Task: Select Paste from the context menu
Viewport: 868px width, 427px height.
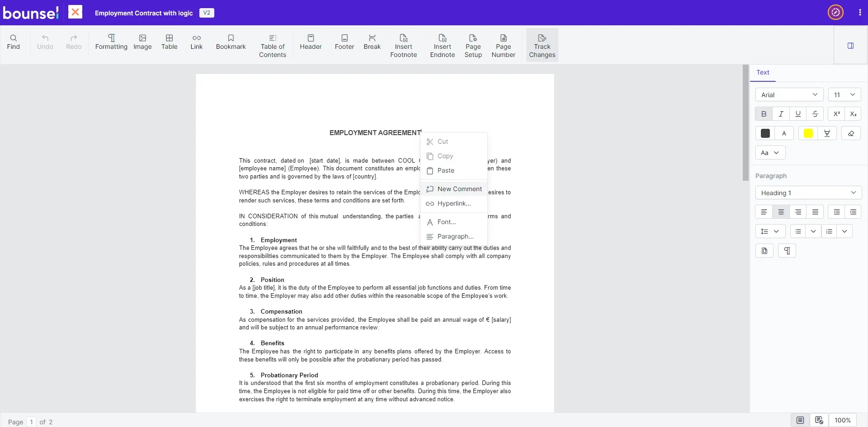Action: (x=445, y=170)
